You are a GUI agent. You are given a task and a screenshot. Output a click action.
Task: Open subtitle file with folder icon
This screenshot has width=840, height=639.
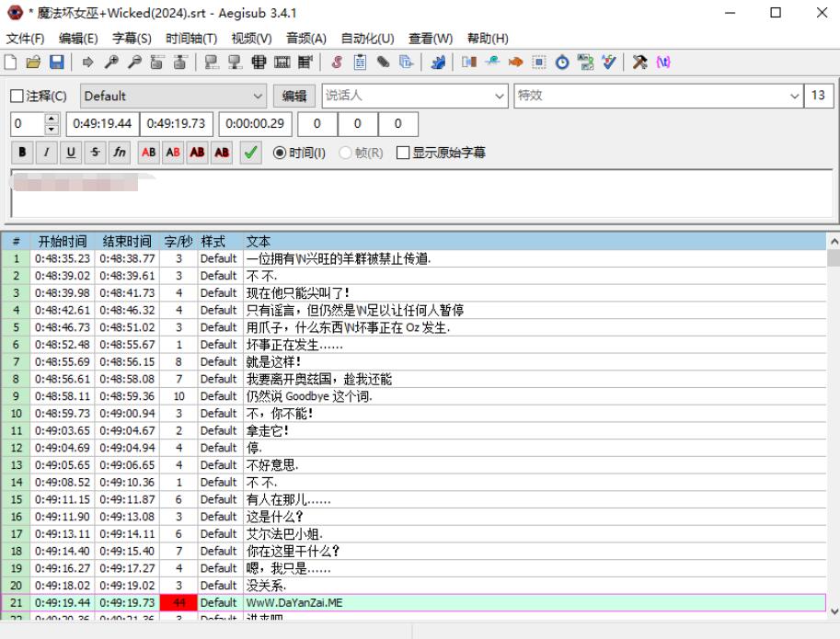tap(33, 63)
